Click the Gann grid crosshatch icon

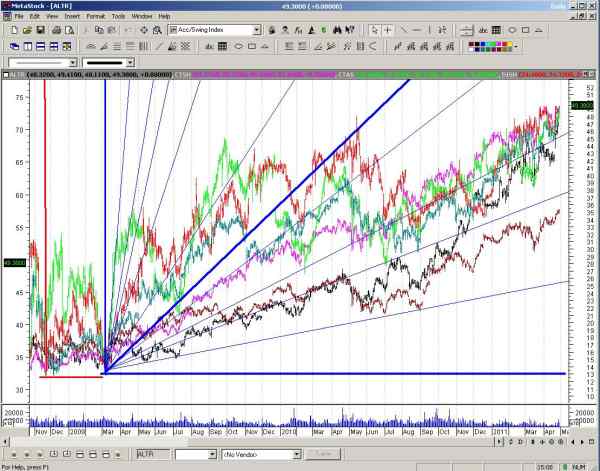(x=186, y=46)
